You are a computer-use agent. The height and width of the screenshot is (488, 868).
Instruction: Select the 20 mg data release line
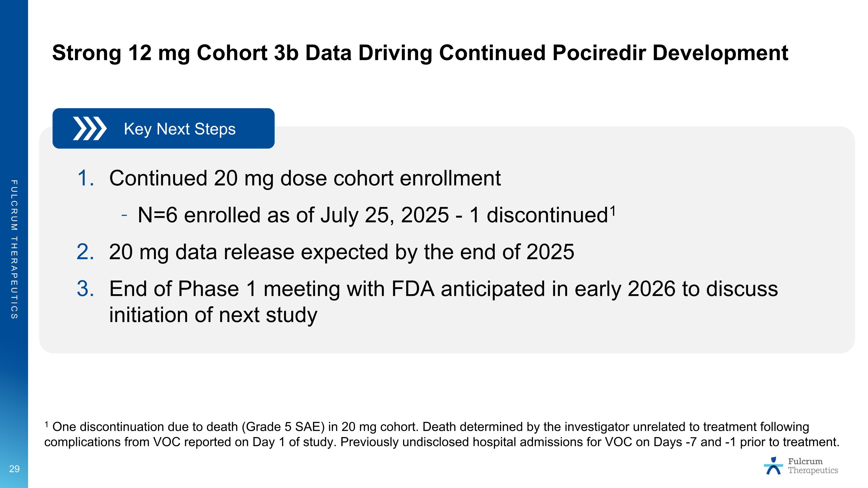[x=341, y=252]
